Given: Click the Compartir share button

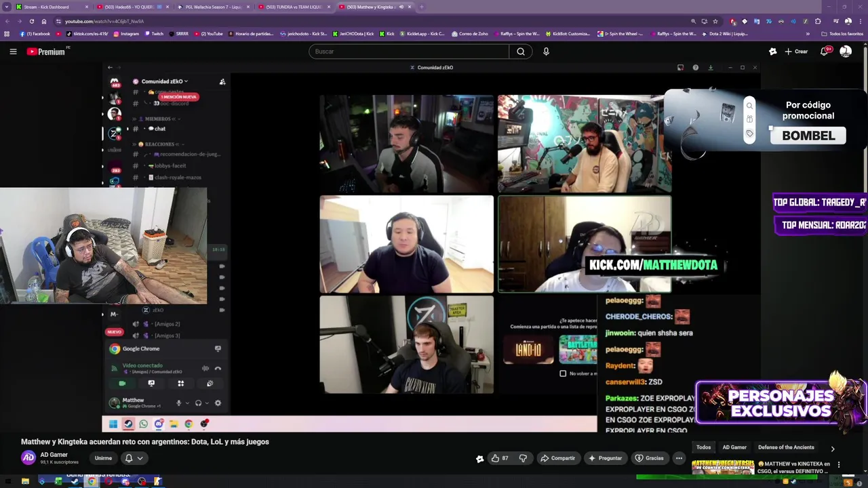Looking at the screenshot, I should (557, 458).
